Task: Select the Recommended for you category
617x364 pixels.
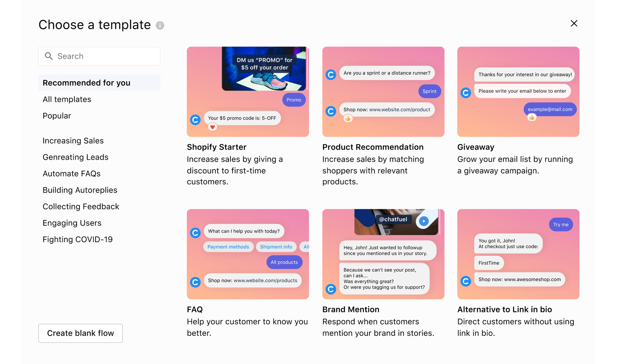Action: pos(86,83)
